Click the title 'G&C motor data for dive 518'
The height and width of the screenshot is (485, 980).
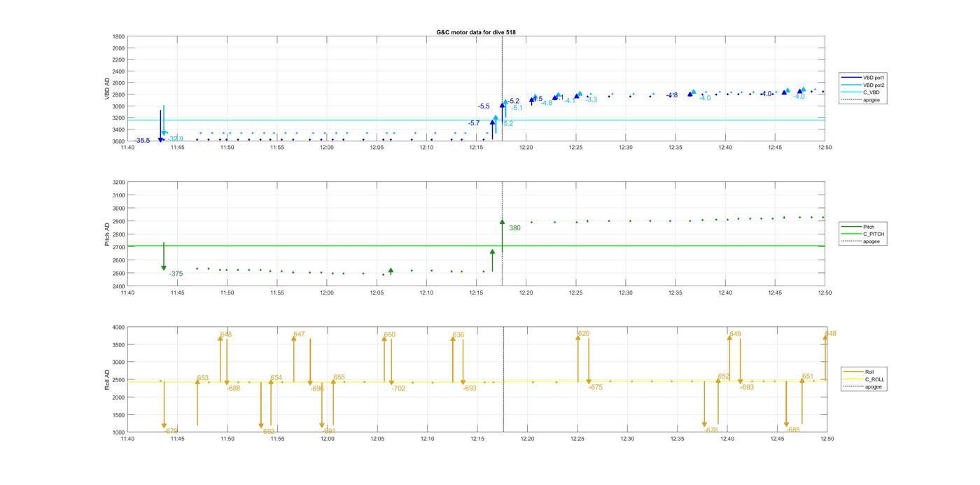coord(476,32)
